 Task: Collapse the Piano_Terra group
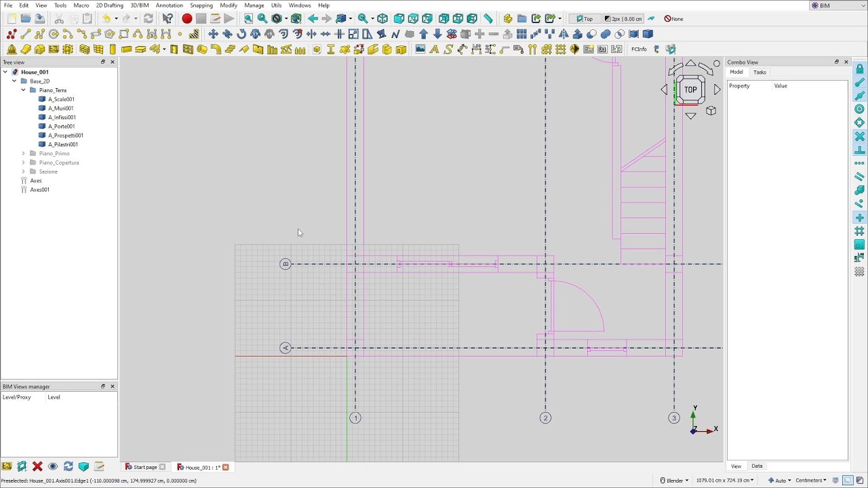pos(23,90)
